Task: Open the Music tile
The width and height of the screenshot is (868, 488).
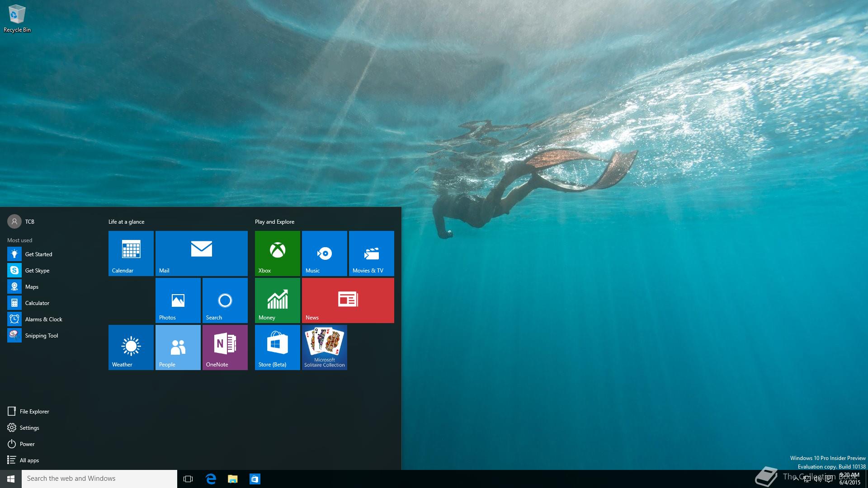Action: pyautogui.click(x=325, y=253)
